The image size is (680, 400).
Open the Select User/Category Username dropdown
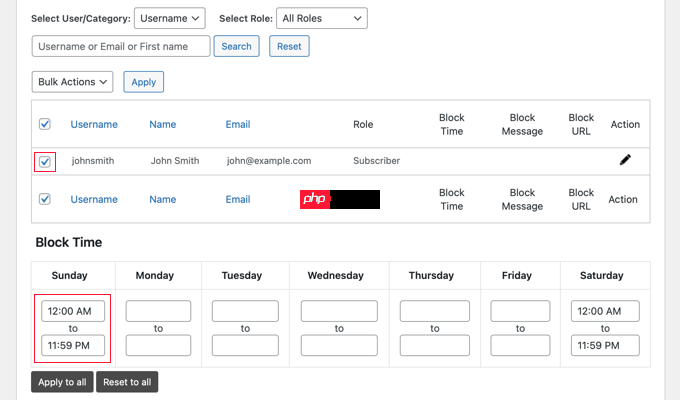(170, 18)
